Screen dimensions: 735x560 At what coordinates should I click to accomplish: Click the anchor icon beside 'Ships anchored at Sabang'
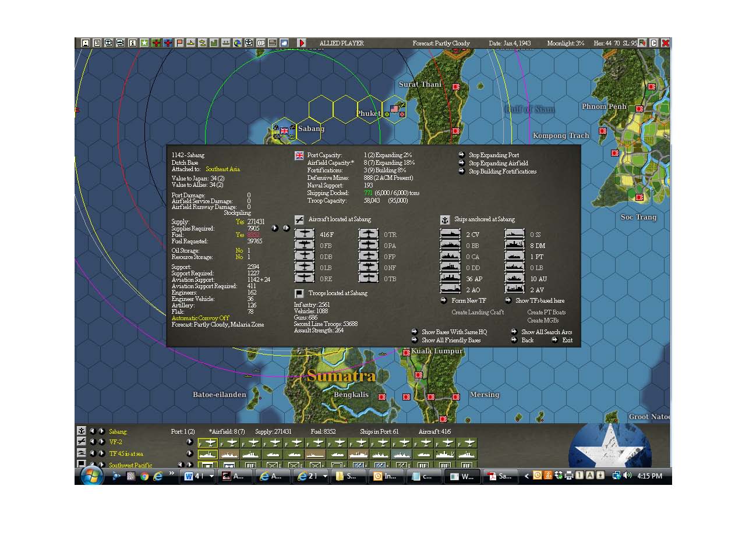coord(444,219)
